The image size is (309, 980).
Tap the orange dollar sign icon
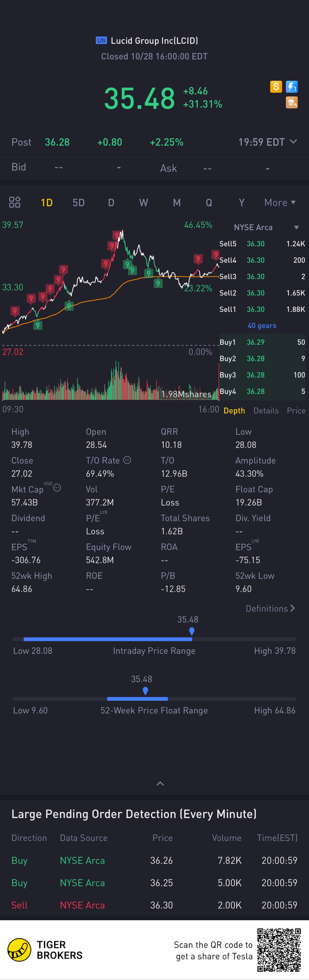click(x=276, y=87)
